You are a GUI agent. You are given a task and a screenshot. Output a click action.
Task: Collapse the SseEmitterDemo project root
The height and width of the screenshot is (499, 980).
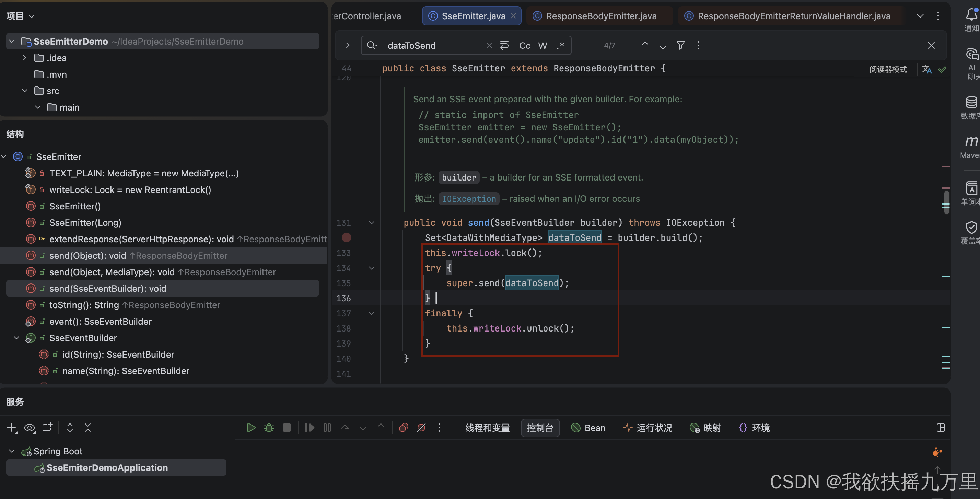tap(12, 41)
